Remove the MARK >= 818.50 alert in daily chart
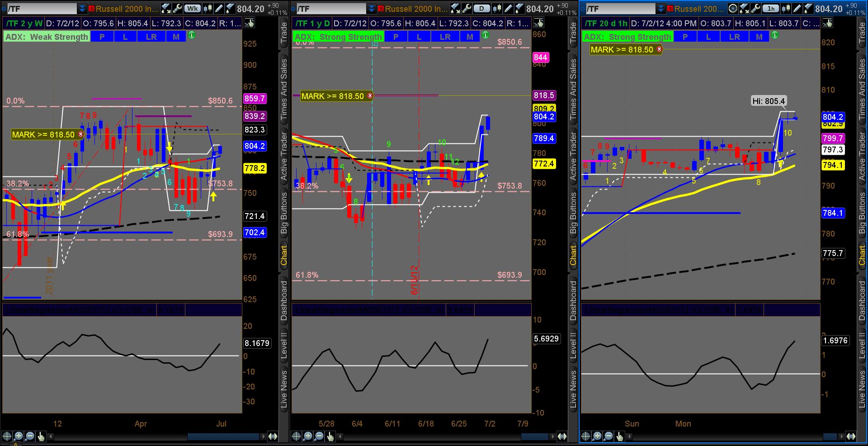 (370, 96)
